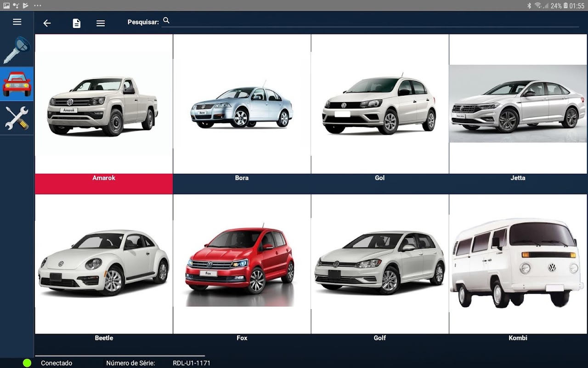Click the search magnifier icon
The image size is (588, 368).
166,21
